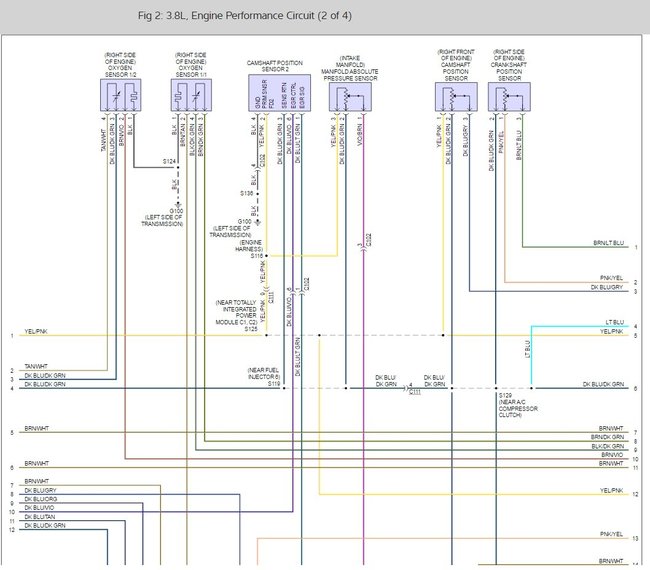Click the 'DK BLU/GRY' label at right output 3
650x570 pixels.
click(x=607, y=287)
